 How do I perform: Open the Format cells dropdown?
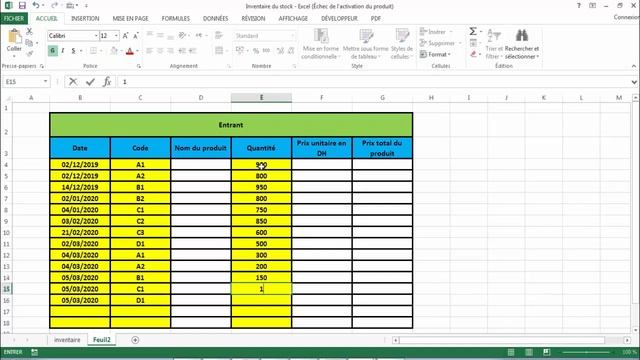pos(435,54)
